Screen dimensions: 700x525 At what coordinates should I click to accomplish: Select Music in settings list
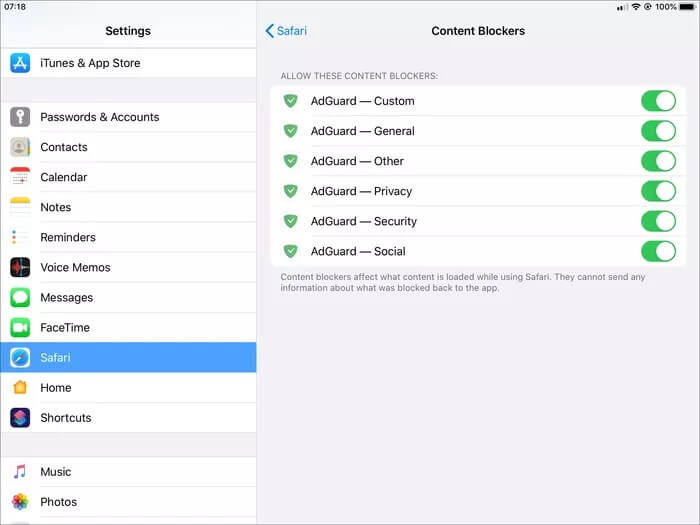click(x=129, y=472)
